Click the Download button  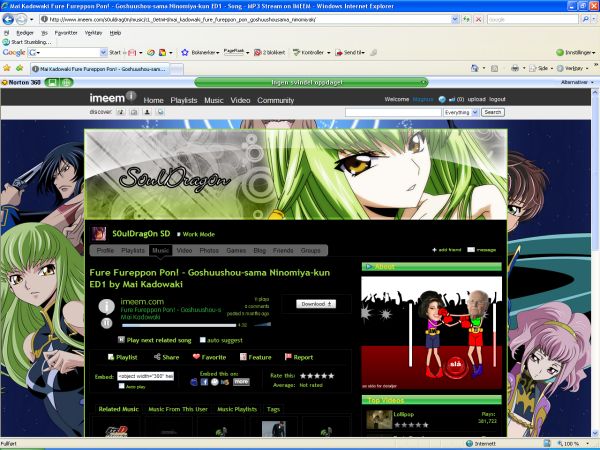tap(316, 304)
